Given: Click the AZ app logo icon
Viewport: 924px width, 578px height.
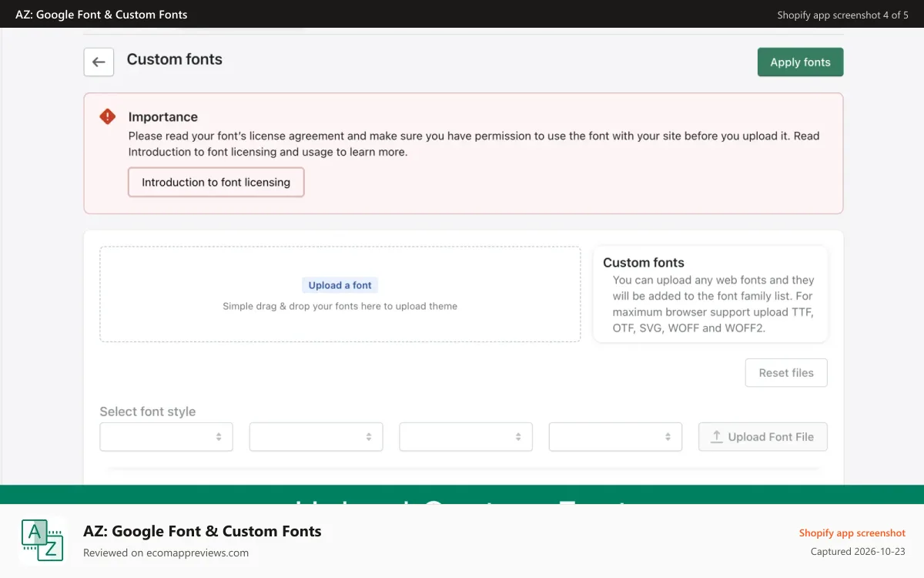Looking at the screenshot, I should (42, 539).
